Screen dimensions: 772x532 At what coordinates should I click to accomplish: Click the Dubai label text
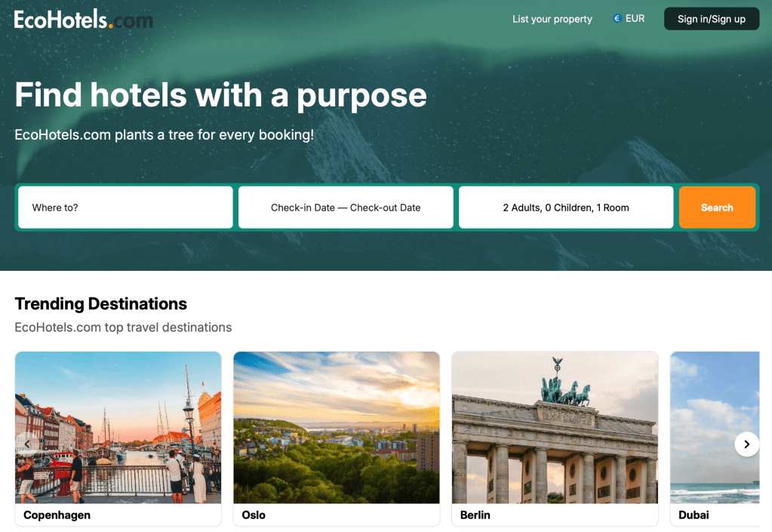point(694,515)
